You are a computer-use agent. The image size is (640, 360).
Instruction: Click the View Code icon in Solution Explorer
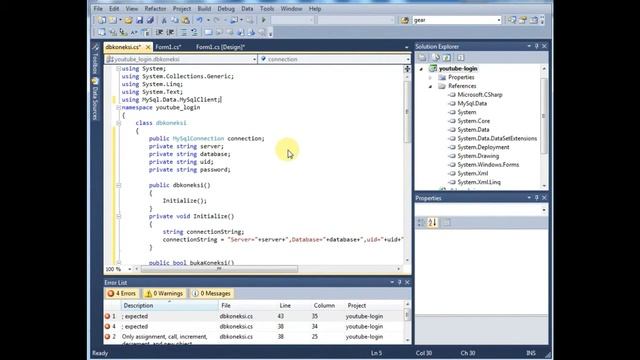coord(460,58)
